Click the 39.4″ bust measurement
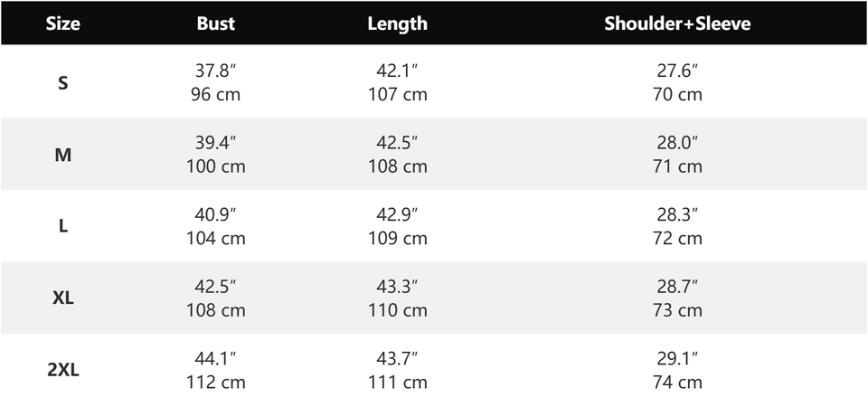Screen dimensions: 868x407 [216, 142]
